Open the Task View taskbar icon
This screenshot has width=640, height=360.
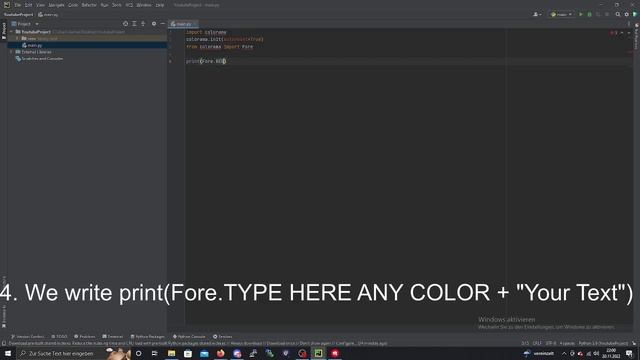pos(155,353)
